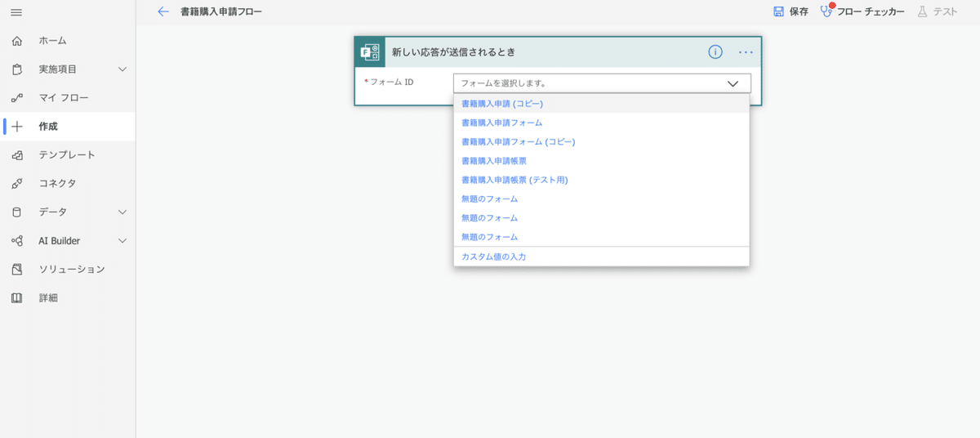
Task: Open the Flow Checker stethoscope icon
Action: 826,12
